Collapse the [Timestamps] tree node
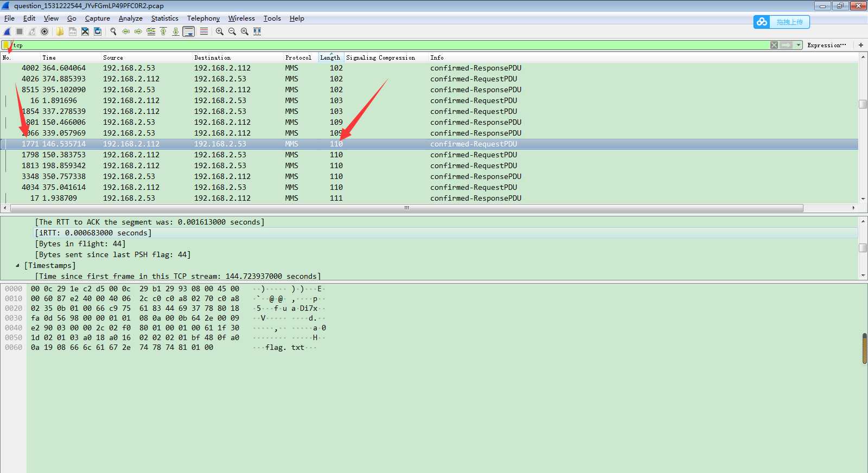Screen dimensions: 868x473 coord(17,265)
